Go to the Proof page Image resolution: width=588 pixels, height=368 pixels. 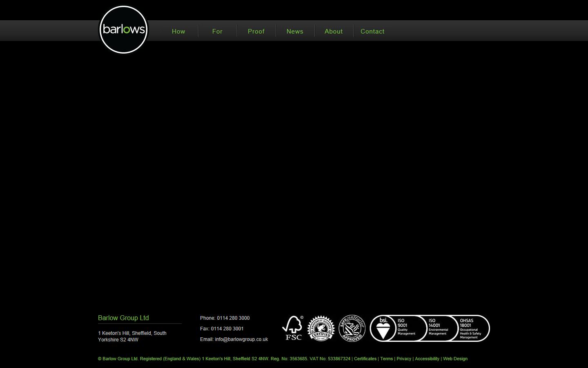[256, 31]
